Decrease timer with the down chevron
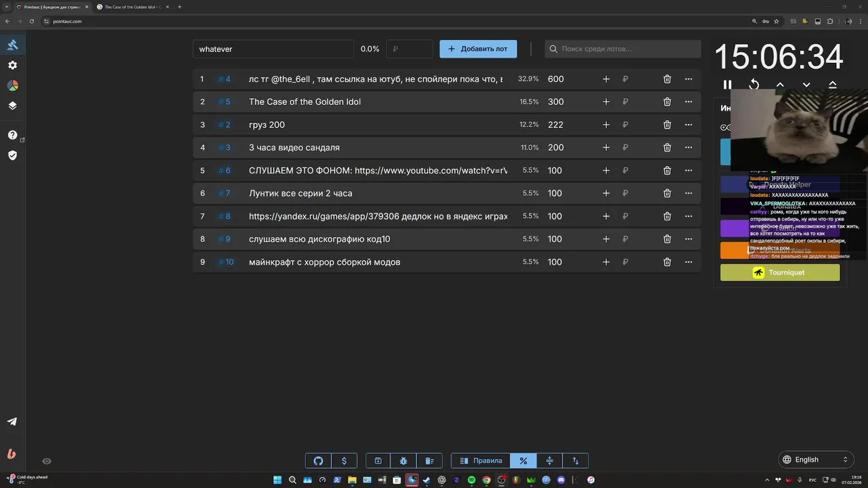The width and height of the screenshot is (868, 488). (x=806, y=85)
